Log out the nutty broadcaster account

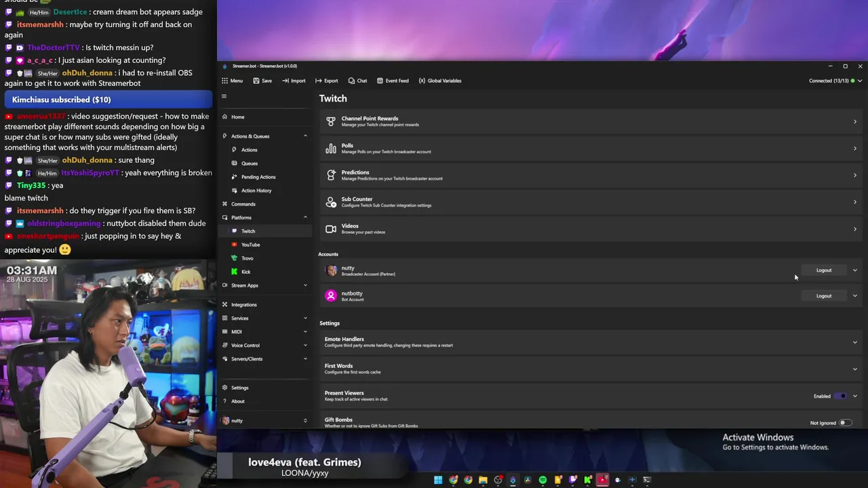[x=824, y=270]
